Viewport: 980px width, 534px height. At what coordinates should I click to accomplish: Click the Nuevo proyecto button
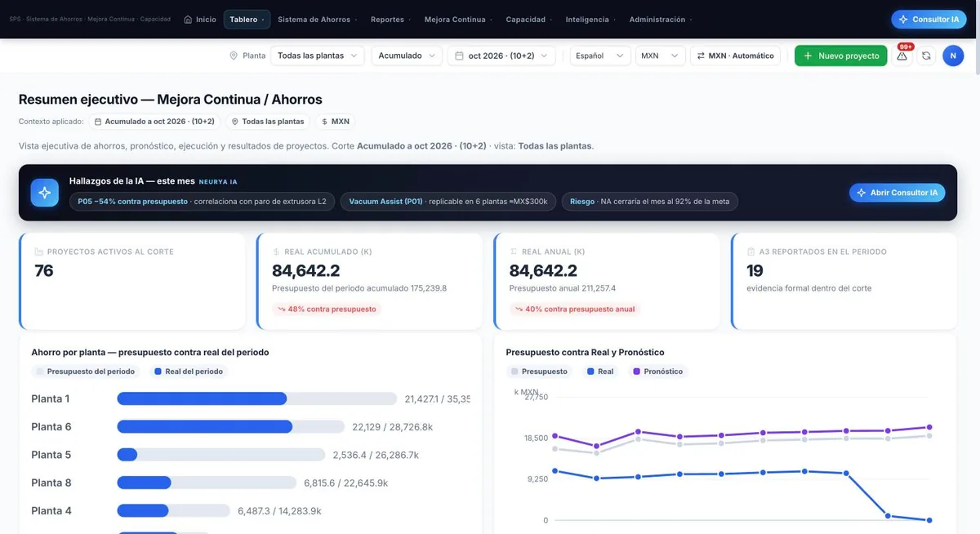[x=840, y=56]
